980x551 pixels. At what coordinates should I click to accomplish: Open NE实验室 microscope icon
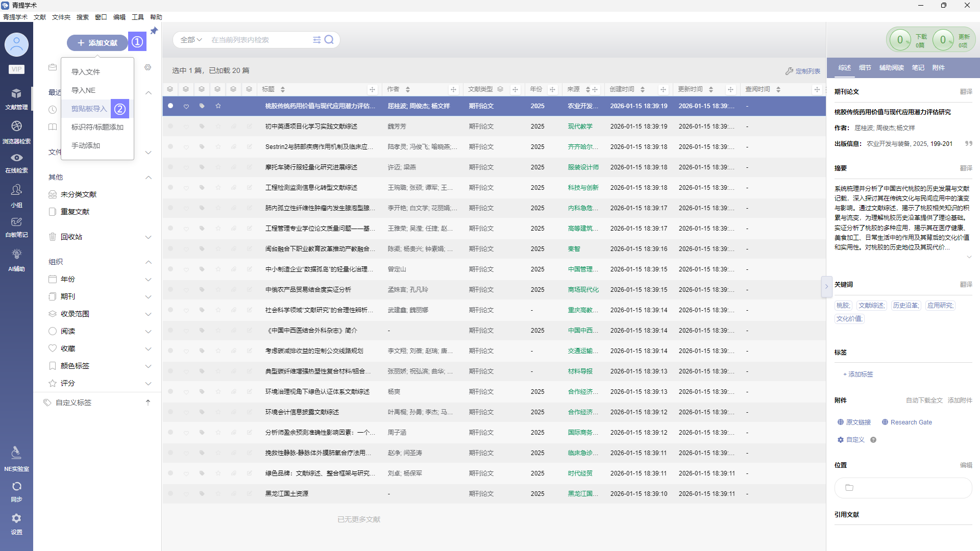click(x=16, y=453)
